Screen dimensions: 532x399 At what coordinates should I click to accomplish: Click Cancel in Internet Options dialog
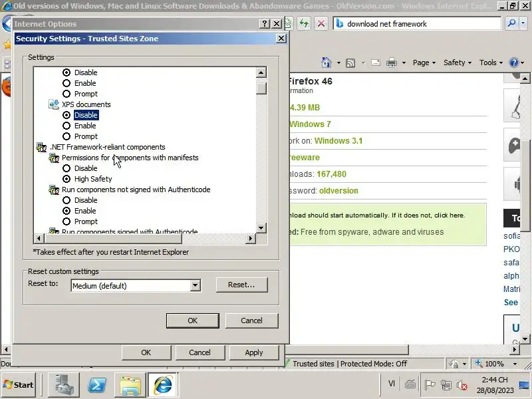click(x=200, y=352)
